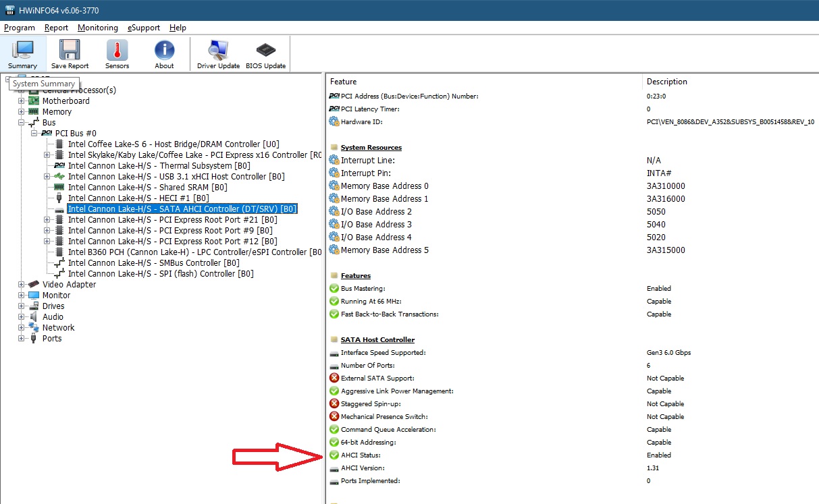This screenshot has width=819, height=504.
Task: Click the Network icon in tree
Action: pyautogui.click(x=34, y=327)
